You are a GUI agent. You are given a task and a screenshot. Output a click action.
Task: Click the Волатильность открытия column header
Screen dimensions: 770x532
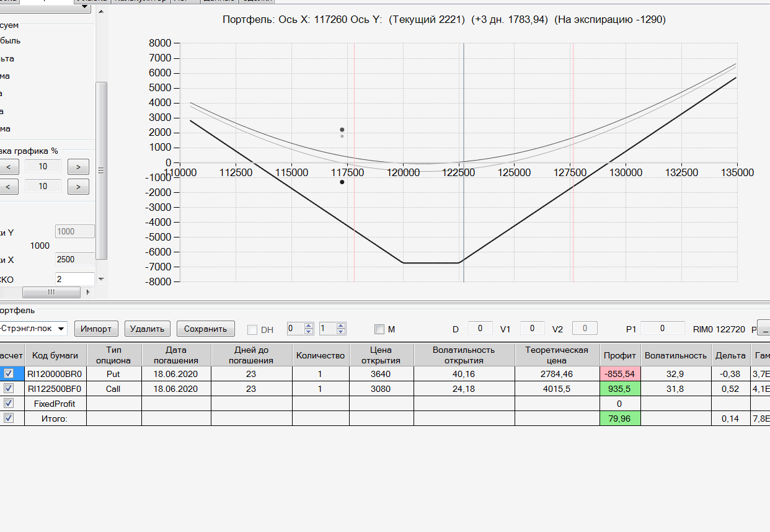pyautogui.click(x=464, y=355)
